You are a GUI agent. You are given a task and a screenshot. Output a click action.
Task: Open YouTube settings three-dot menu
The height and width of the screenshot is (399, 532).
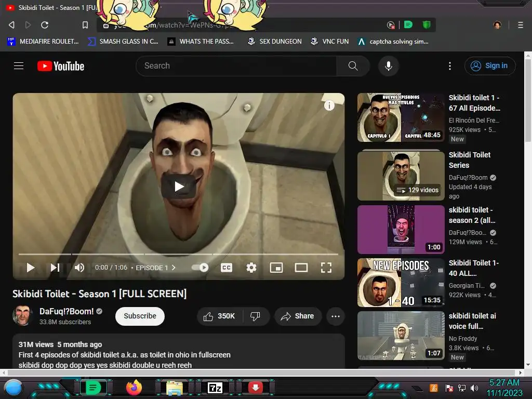point(450,66)
